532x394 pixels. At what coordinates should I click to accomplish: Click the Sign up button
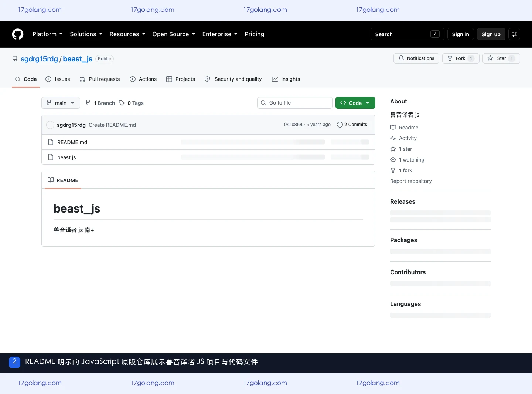click(x=491, y=34)
